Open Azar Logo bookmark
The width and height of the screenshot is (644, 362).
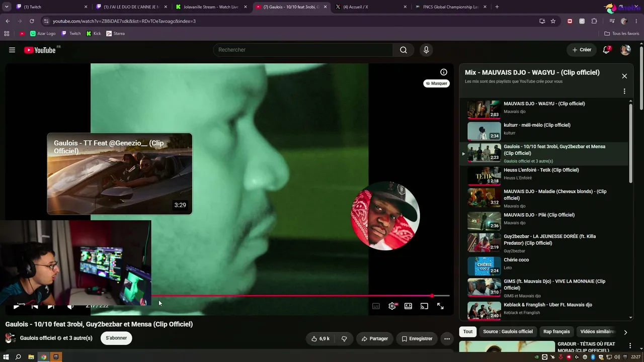[x=43, y=34]
